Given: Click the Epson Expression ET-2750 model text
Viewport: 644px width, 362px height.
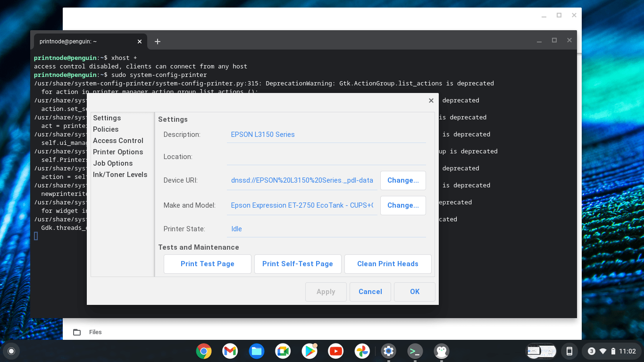Looking at the screenshot, I should [x=302, y=205].
